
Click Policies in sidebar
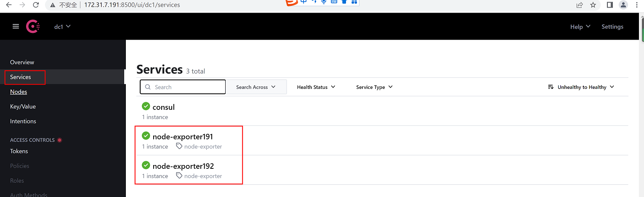point(20,166)
